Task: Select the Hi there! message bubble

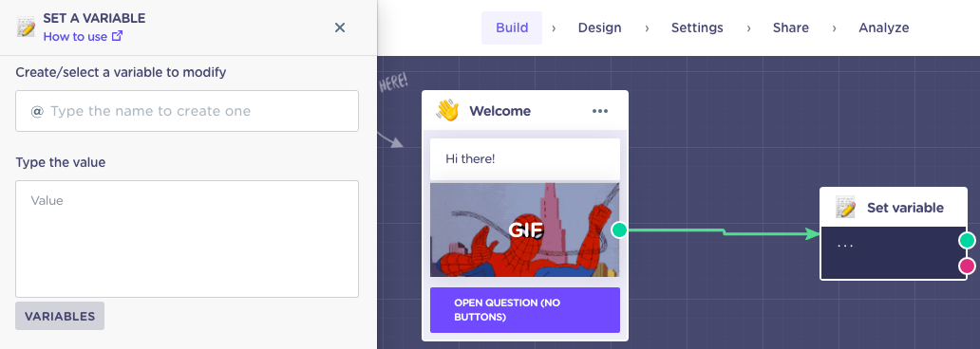Action: tap(525, 159)
